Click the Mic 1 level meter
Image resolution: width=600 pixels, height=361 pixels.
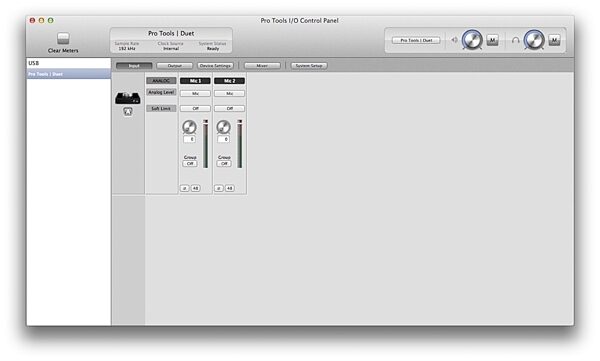[205, 144]
